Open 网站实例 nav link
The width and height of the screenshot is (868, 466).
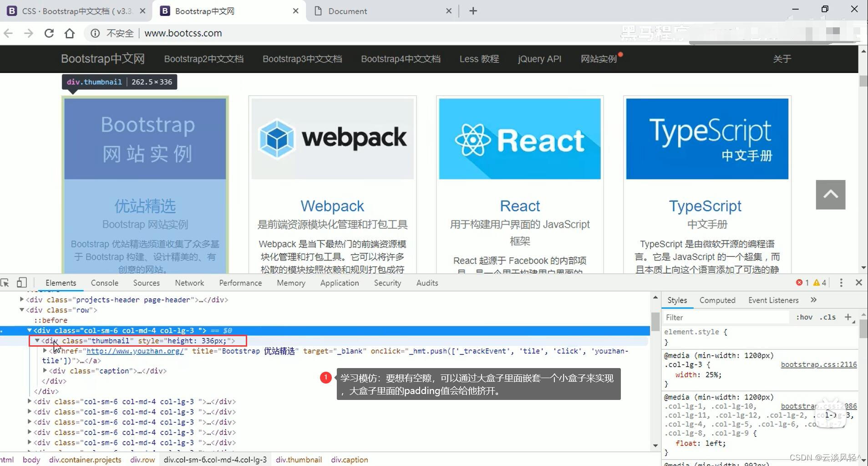599,59
